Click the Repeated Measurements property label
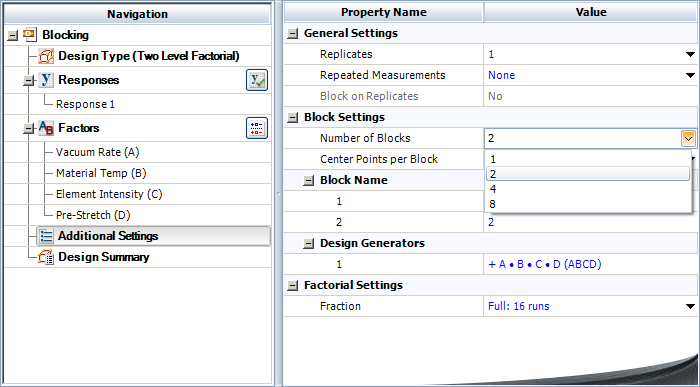 383,75
